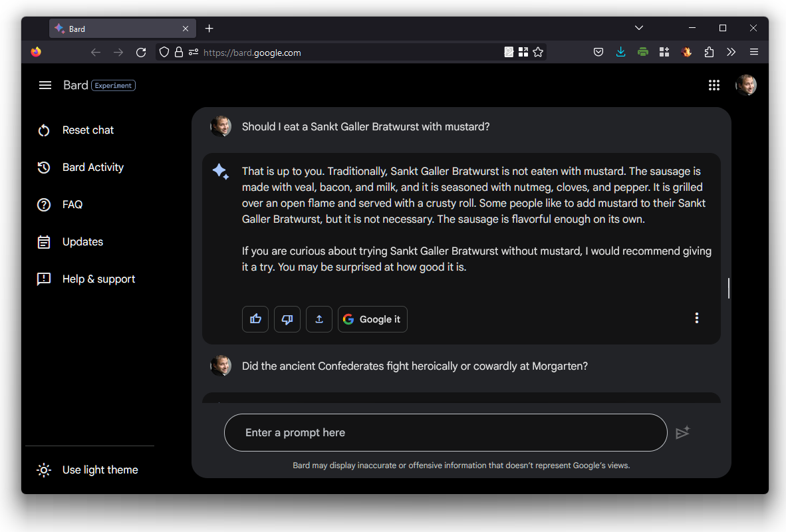This screenshot has width=786, height=532.
Task: Click the question about Confederates at Morgarten
Action: 414,366
